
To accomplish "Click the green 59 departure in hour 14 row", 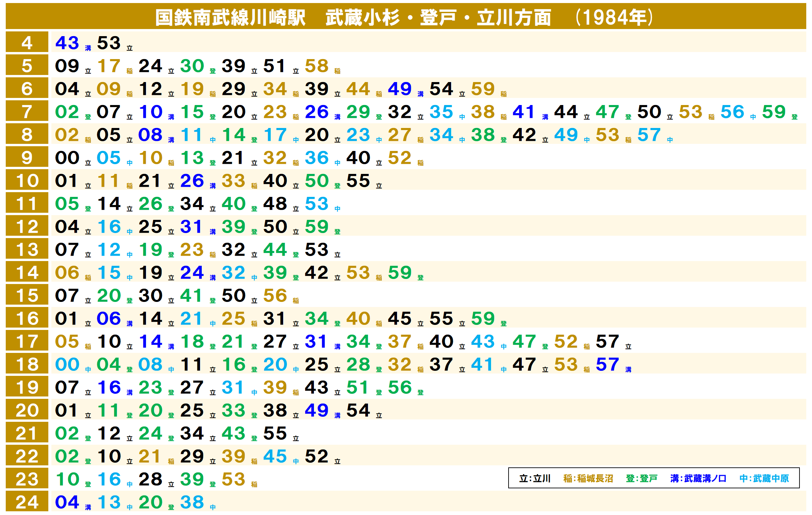I will click(400, 273).
